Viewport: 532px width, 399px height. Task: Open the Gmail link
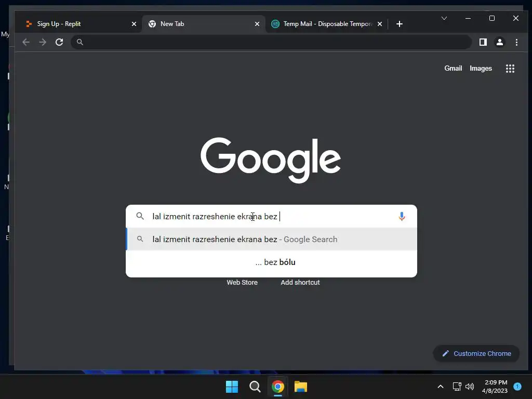click(x=453, y=68)
